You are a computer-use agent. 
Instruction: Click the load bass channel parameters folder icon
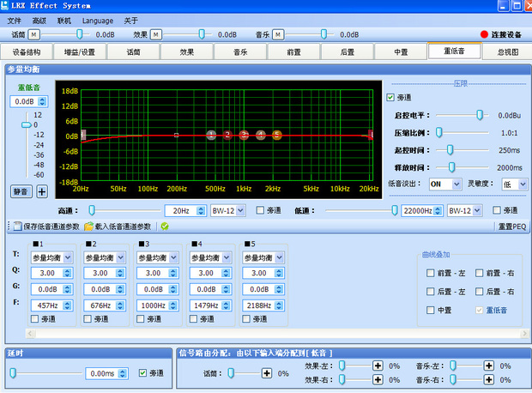pos(88,227)
